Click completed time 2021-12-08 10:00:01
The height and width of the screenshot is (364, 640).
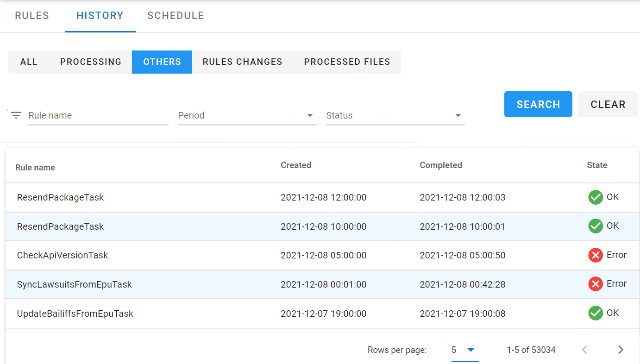point(463,226)
